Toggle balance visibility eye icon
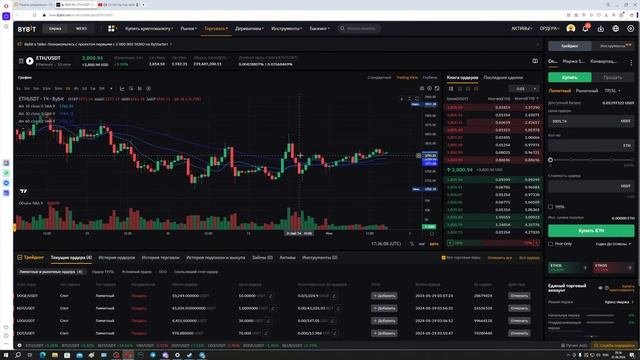 tap(600, 288)
